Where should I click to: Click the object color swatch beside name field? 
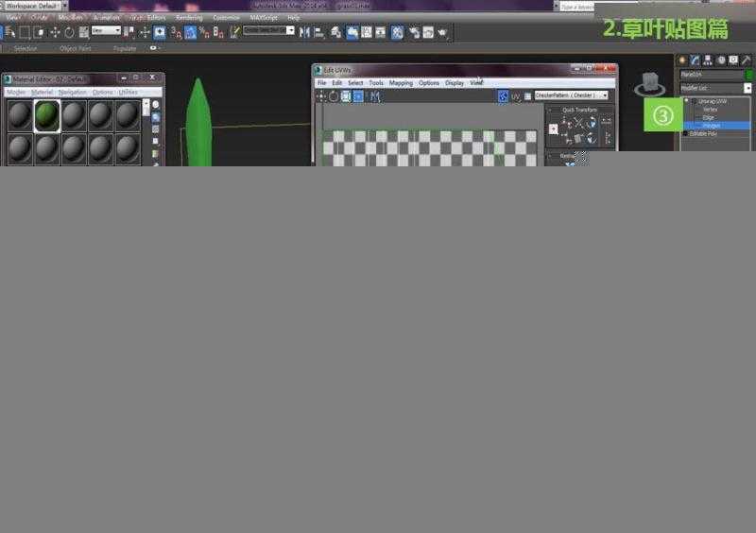click(749, 75)
